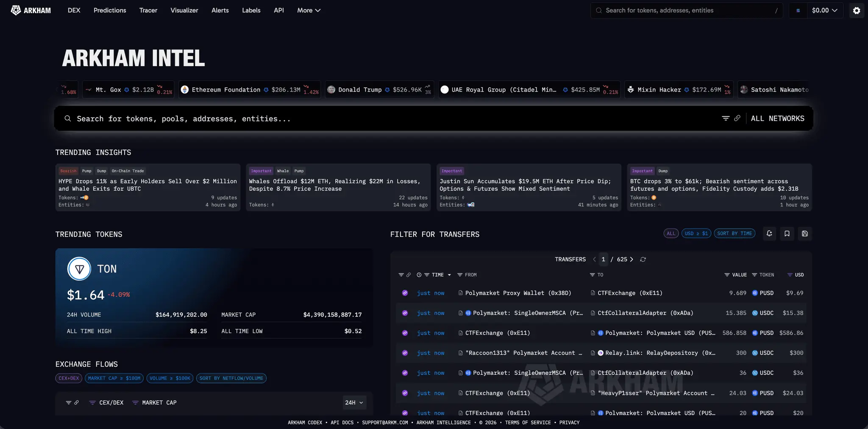Toggle the CEX+DEX chip in Exchange Flows
Image resolution: width=868 pixels, height=429 pixels.
[69, 378]
